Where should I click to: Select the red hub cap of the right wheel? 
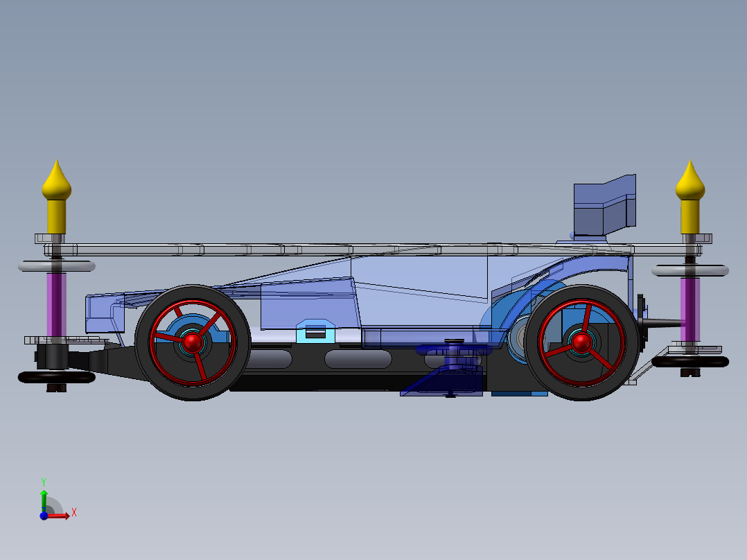pos(581,342)
